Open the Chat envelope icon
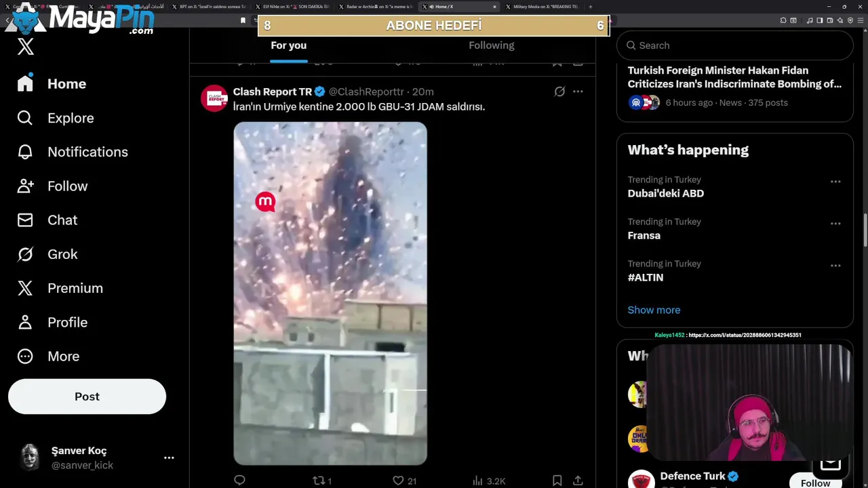 [x=25, y=220]
